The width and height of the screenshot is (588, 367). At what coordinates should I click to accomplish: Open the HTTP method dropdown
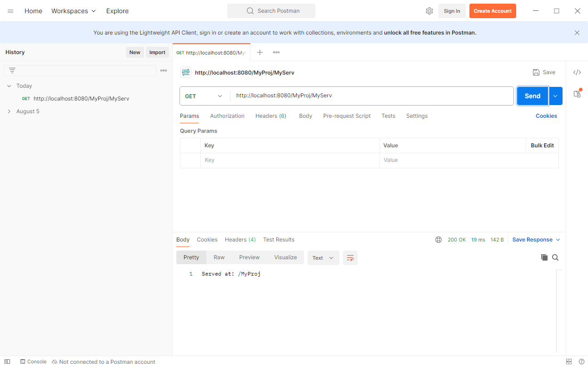204,96
